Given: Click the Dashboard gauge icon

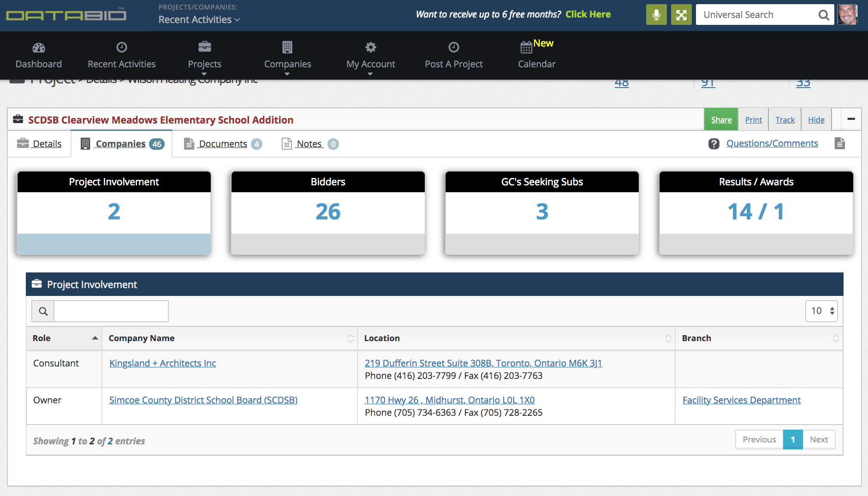Looking at the screenshot, I should click(x=39, y=47).
